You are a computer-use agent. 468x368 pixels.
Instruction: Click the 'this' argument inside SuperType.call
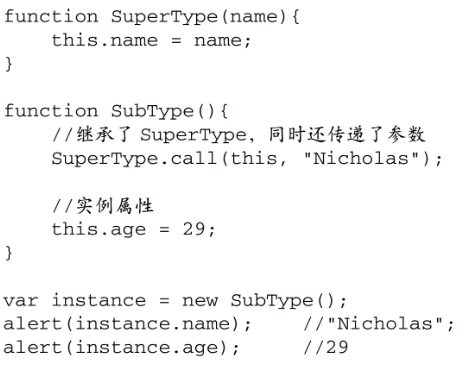254,158
